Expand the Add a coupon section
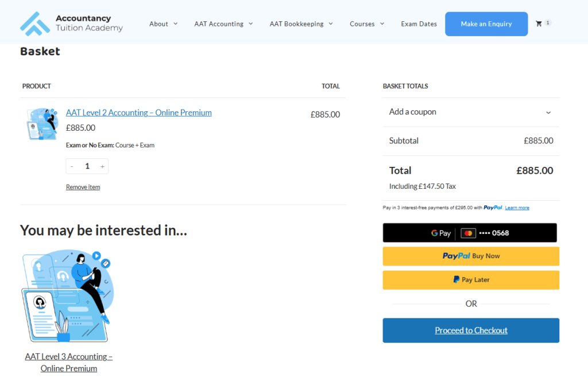 tap(471, 112)
